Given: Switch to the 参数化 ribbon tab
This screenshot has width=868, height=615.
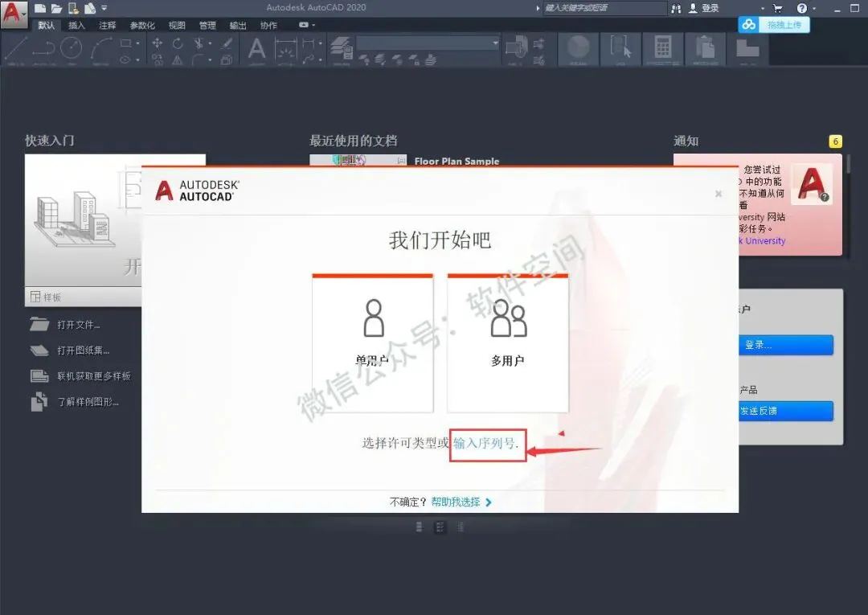Looking at the screenshot, I should point(142,26).
